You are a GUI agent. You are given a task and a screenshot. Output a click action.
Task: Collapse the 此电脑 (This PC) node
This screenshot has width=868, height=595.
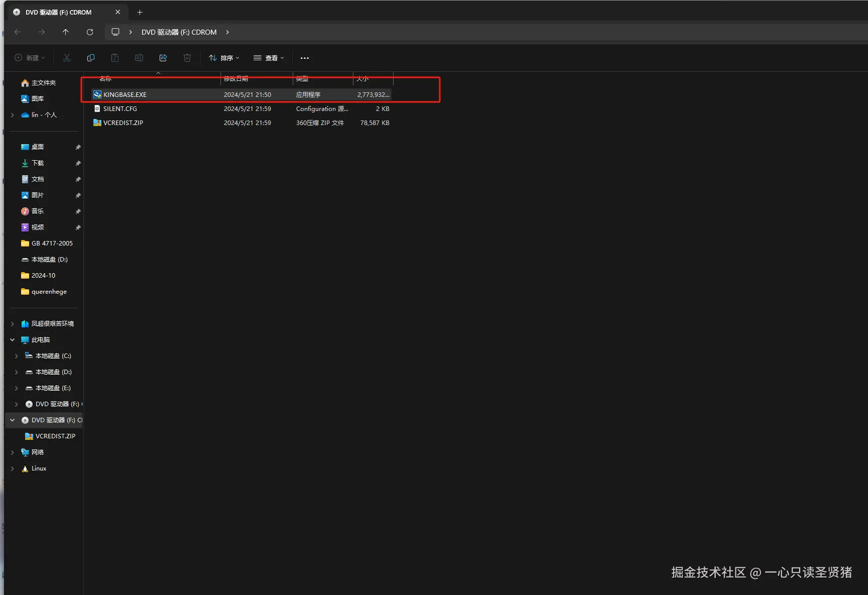(x=13, y=340)
